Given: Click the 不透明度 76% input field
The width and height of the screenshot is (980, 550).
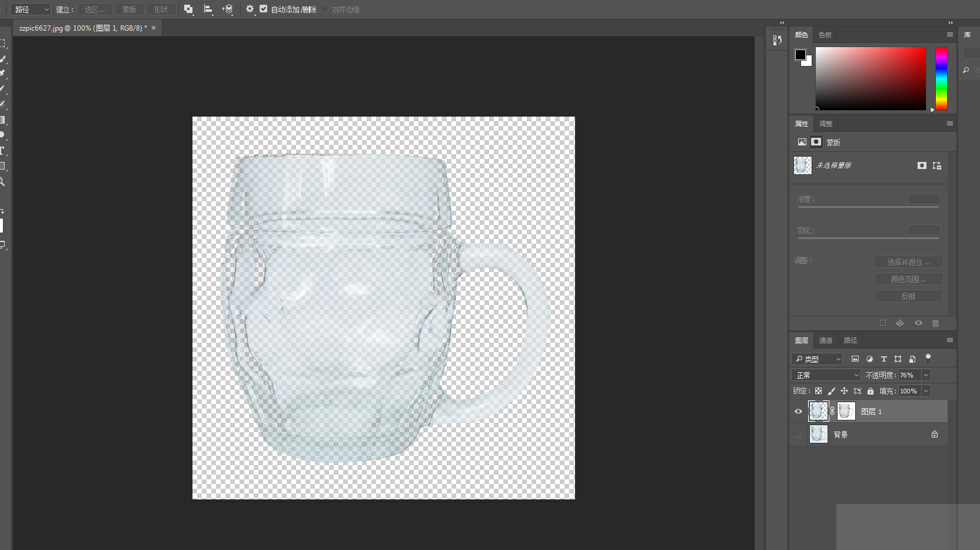Looking at the screenshot, I should click(x=909, y=375).
